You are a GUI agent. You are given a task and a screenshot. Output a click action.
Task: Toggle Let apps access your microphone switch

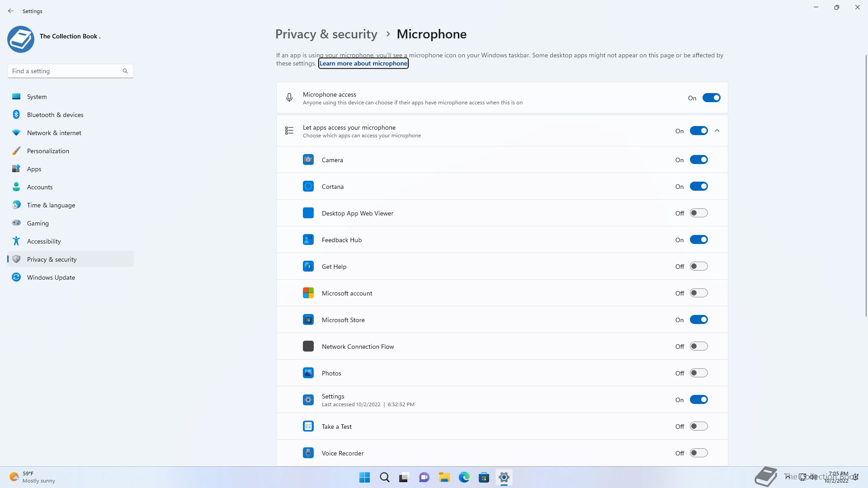point(698,131)
